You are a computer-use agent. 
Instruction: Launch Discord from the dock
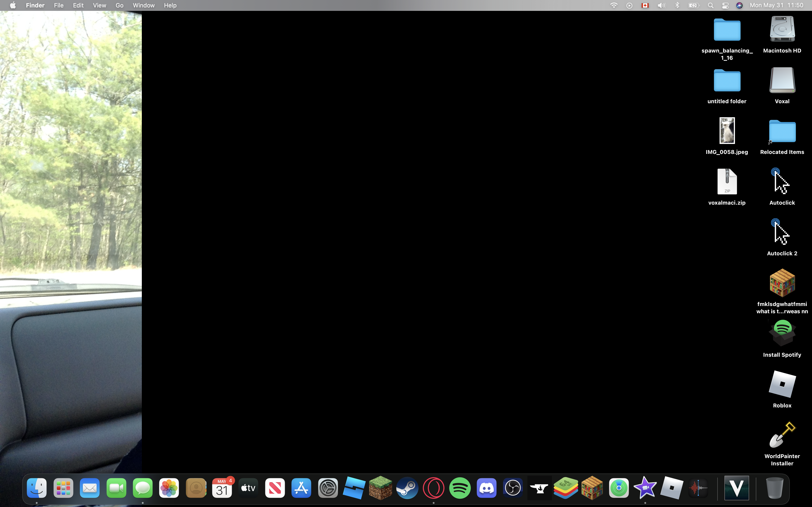486,488
